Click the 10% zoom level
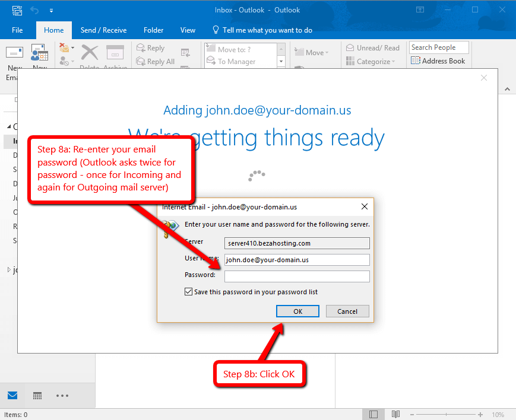The width and height of the screenshot is (516, 420). [x=498, y=415]
